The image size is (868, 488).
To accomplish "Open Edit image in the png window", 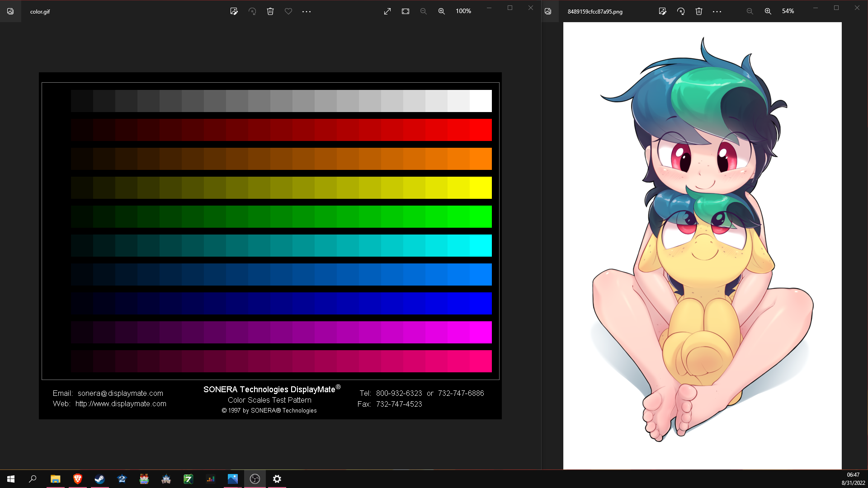I will 663,11.
